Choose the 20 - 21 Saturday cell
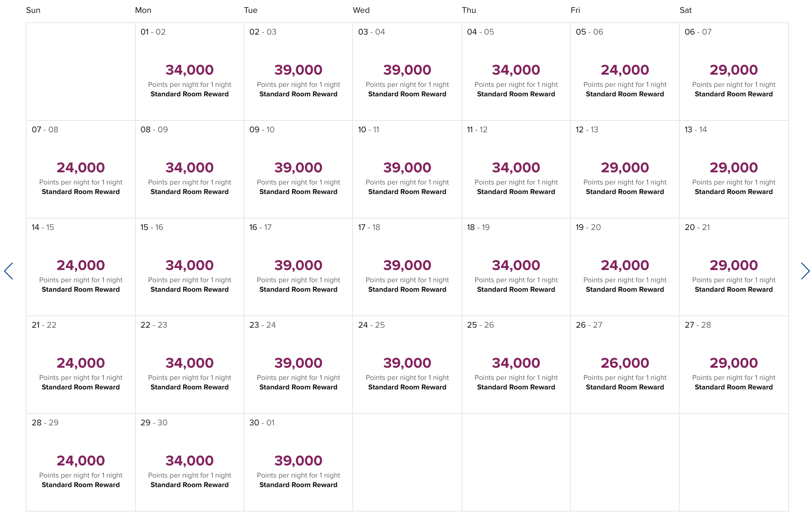The width and height of the screenshot is (812, 519). click(734, 267)
